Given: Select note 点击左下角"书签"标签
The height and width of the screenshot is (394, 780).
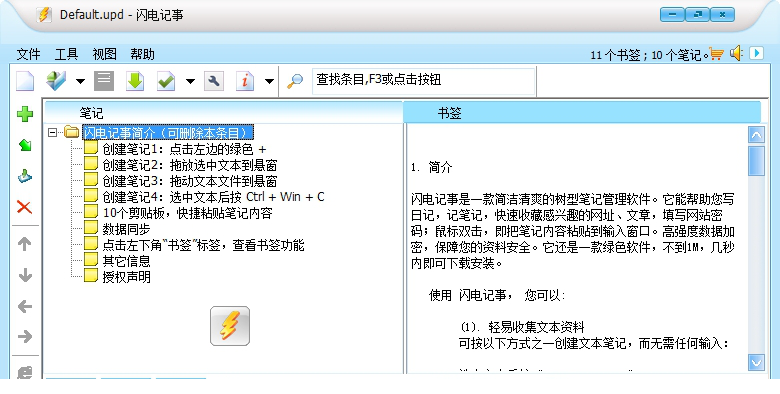Looking at the screenshot, I should coord(203,245).
